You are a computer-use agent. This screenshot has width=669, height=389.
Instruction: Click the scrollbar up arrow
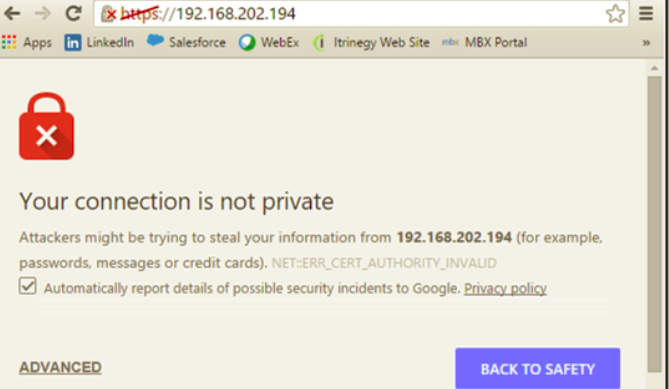[654, 68]
